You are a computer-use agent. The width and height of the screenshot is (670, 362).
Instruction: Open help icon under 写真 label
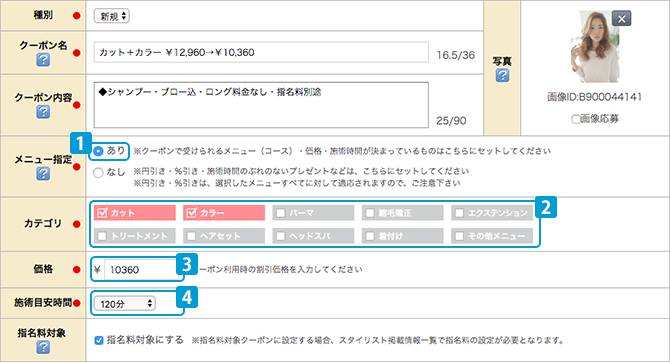pos(502,76)
